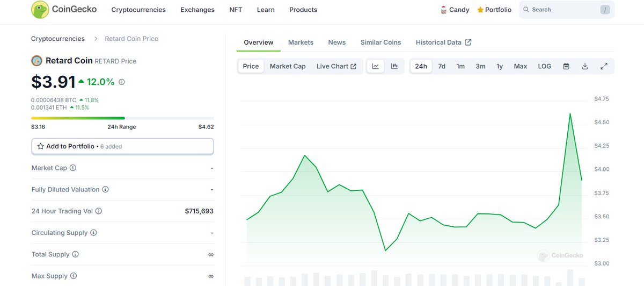Click the Historical Data external link icon

coord(468,42)
